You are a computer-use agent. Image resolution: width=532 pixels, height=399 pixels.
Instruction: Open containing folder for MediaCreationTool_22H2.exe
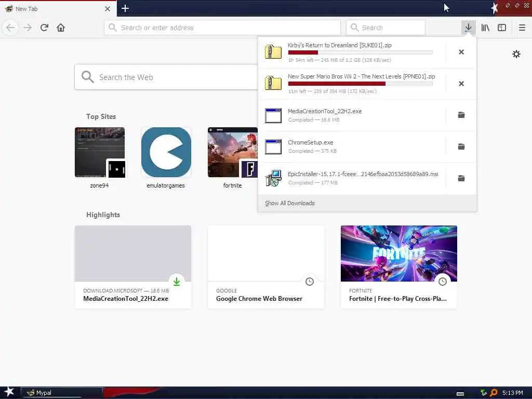coord(461,115)
